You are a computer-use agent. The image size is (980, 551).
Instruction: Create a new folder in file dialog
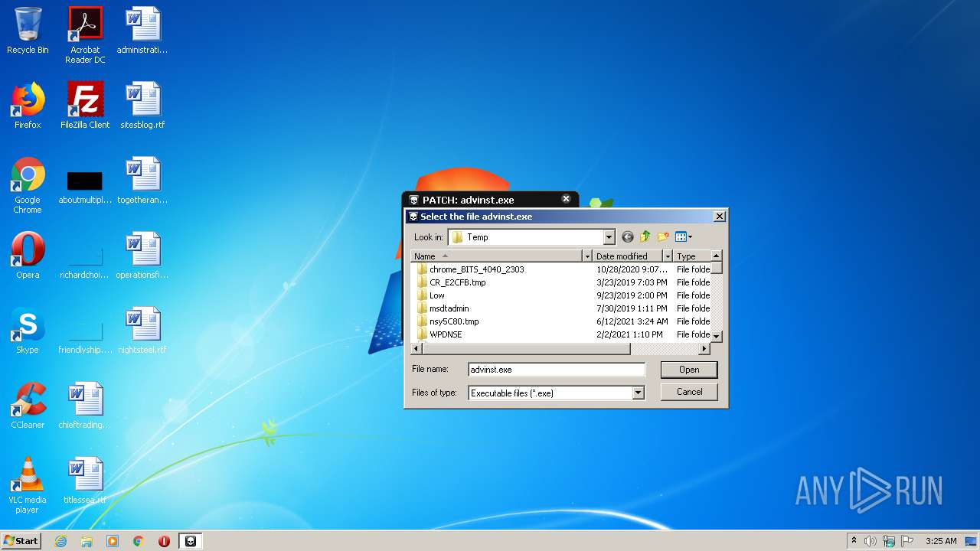pyautogui.click(x=663, y=237)
